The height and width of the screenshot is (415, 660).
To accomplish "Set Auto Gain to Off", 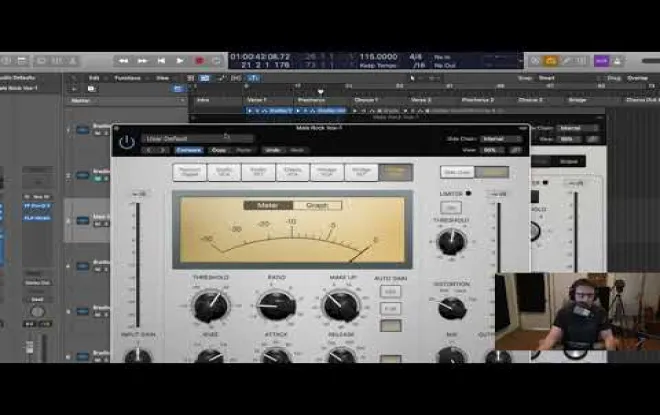I will click(x=390, y=291).
